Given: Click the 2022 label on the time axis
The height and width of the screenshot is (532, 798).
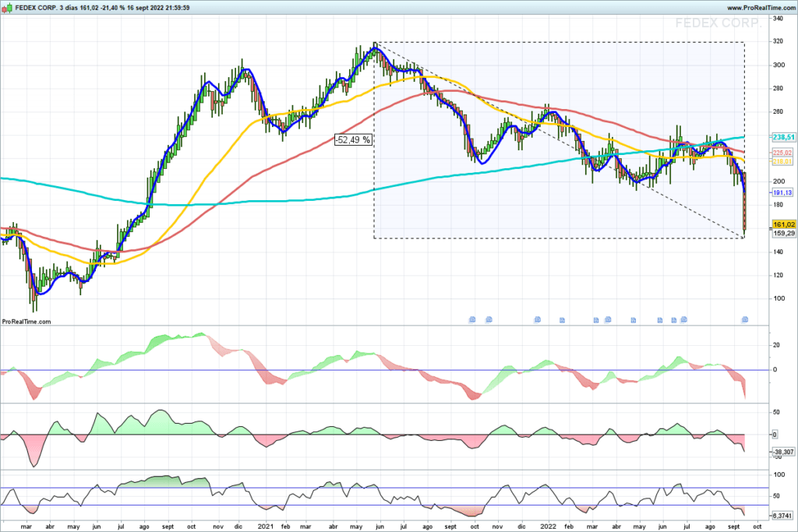Looking at the screenshot, I should [548, 527].
